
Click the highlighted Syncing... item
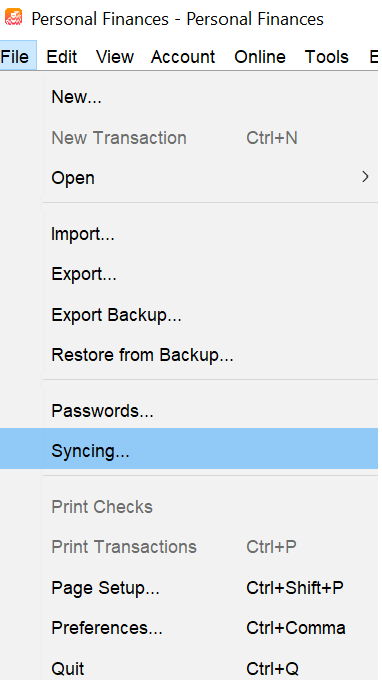[189, 451]
